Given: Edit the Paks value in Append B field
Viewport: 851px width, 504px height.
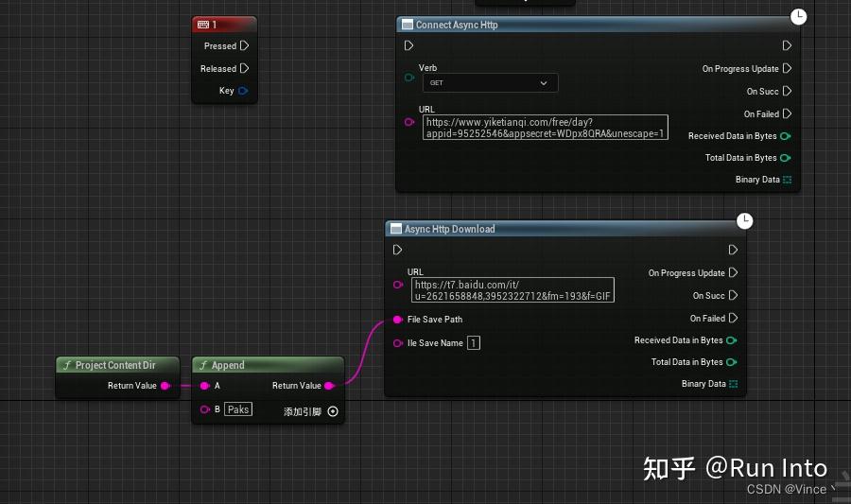Looking at the screenshot, I should [x=238, y=409].
